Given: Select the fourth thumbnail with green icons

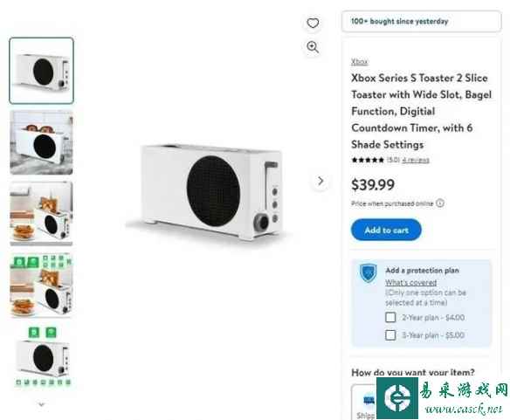Looking at the screenshot, I should pos(41,285).
